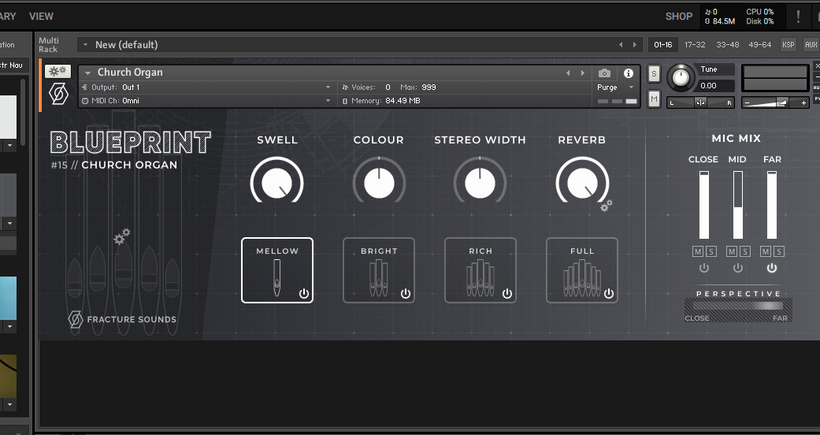Select previous multi rack preset arrow
Screen dimensions: 820x435
[x=621, y=45]
